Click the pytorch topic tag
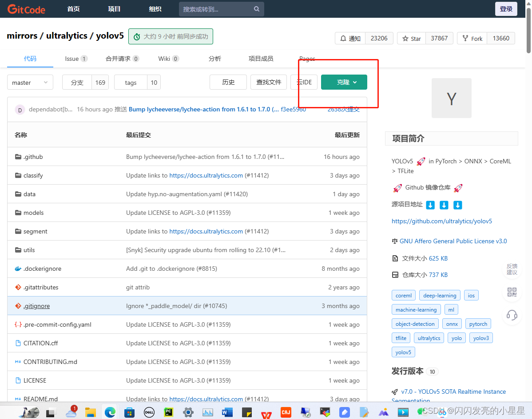The height and width of the screenshot is (419, 532). tap(478, 324)
